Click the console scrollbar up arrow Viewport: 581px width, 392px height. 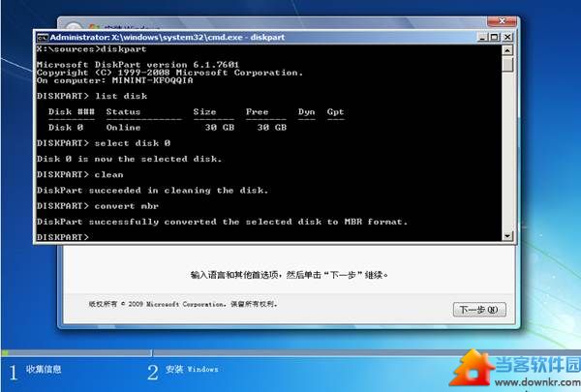tap(507, 50)
